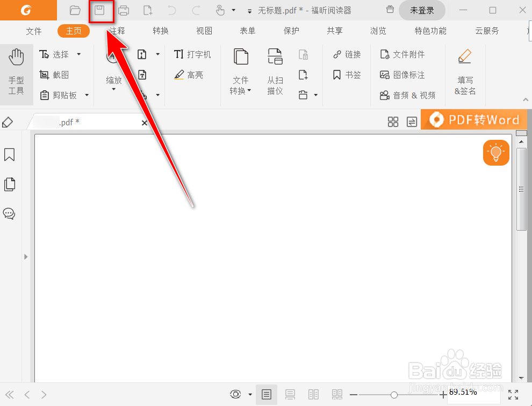Enable continuous scrolling view
This screenshot has height=406, width=532.
pos(290,394)
